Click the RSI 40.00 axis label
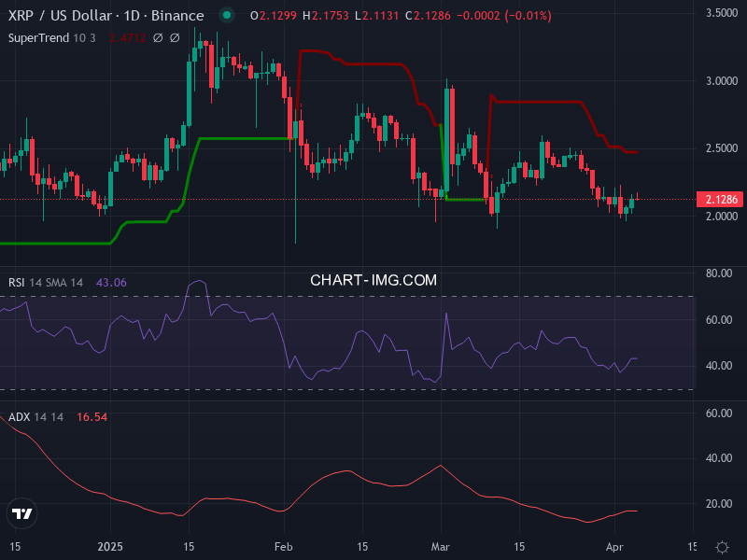747x560 pixels. click(x=719, y=366)
